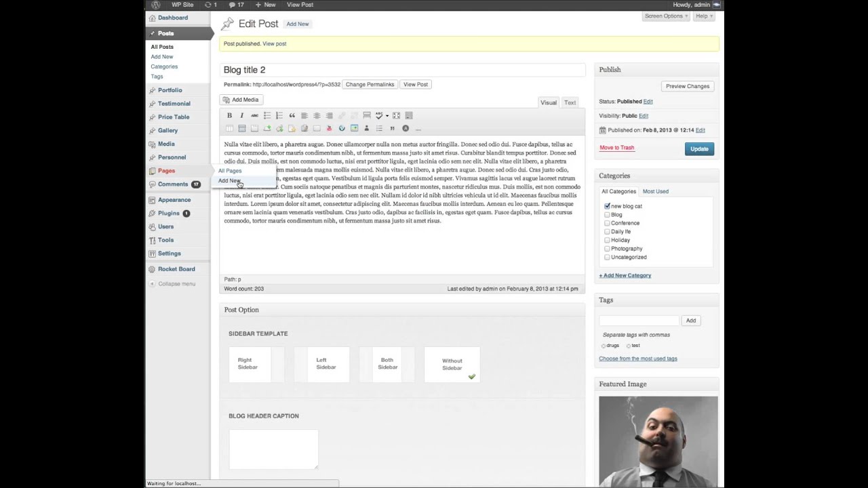Select All Pages in Pages flyout
Image resolution: width=868 pixels, height=488 pixels.
coord(230,171)
